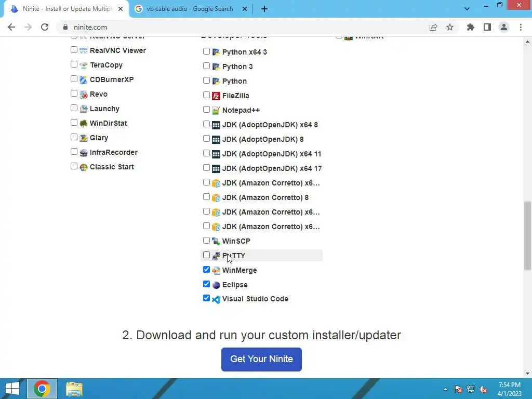Viewport: 532px width, 399px height.
Task: Click the muted volume tray icon
Action: (483, 389)
